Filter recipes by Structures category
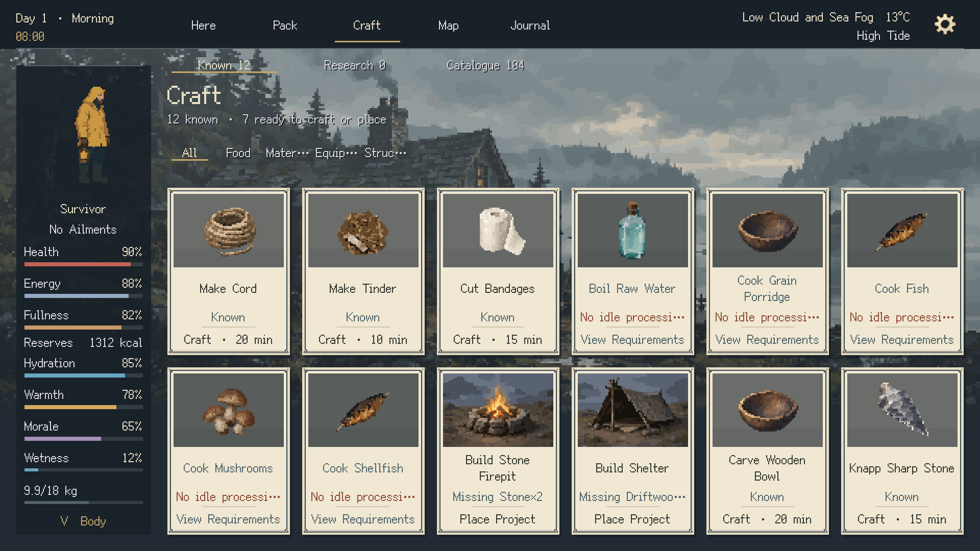Viewport: 980px width, 551px height. click(385, 153)
